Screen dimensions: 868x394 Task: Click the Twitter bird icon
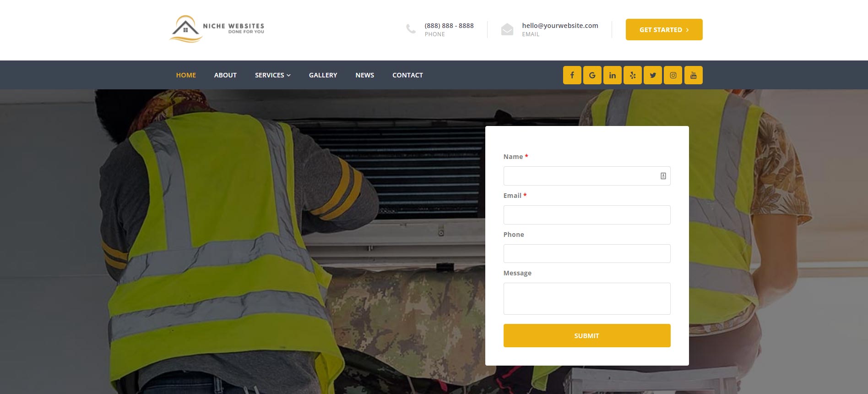tap(652, 75)
